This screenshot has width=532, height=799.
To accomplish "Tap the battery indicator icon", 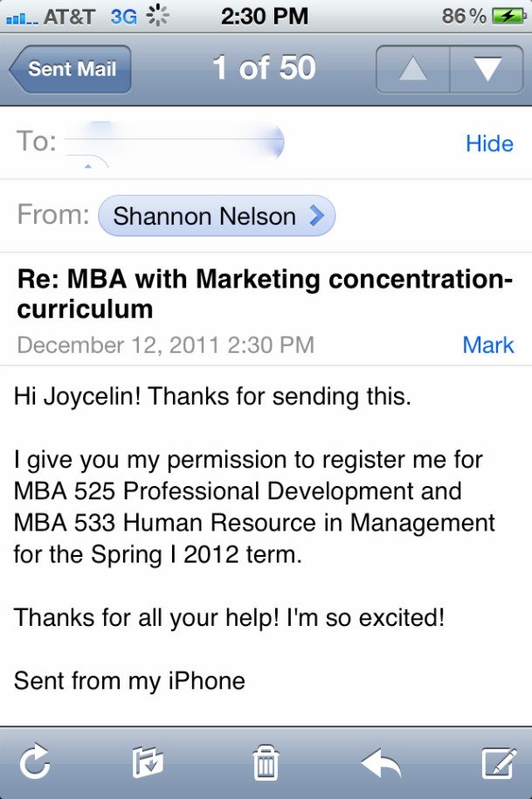I will (x=509, y=17).
